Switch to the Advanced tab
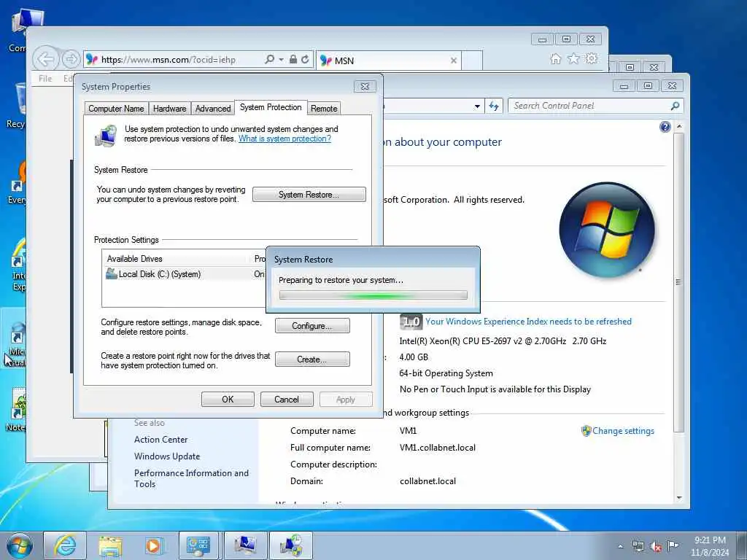 [213, 109]
